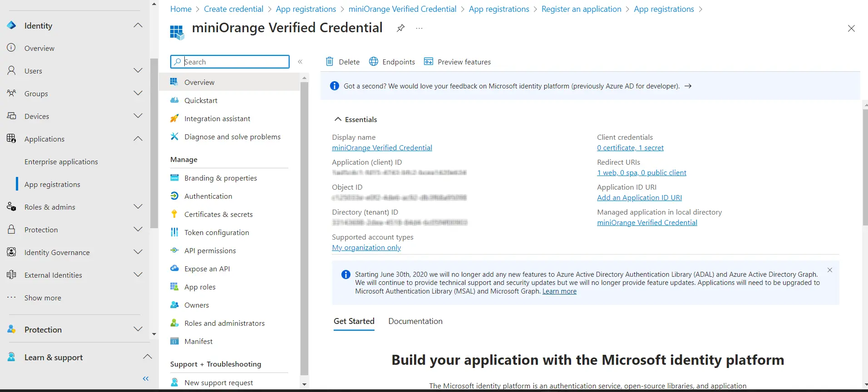Collapse the app menu with double chevron
The image size is (868, 392).
300,62
